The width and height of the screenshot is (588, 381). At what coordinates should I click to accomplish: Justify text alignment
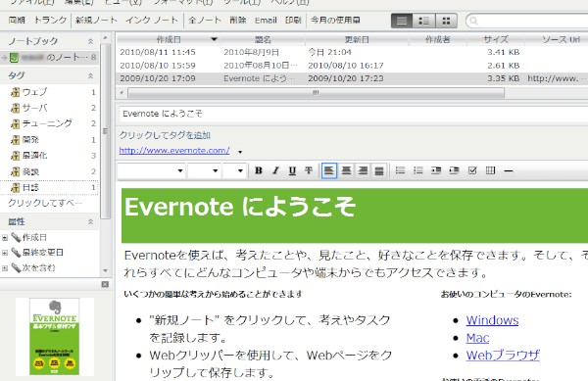point(379,170)
